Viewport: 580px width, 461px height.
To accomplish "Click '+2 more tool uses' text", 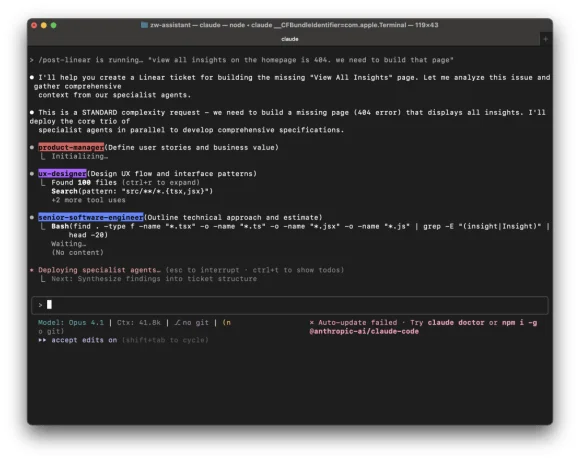I will click(88, 200).
